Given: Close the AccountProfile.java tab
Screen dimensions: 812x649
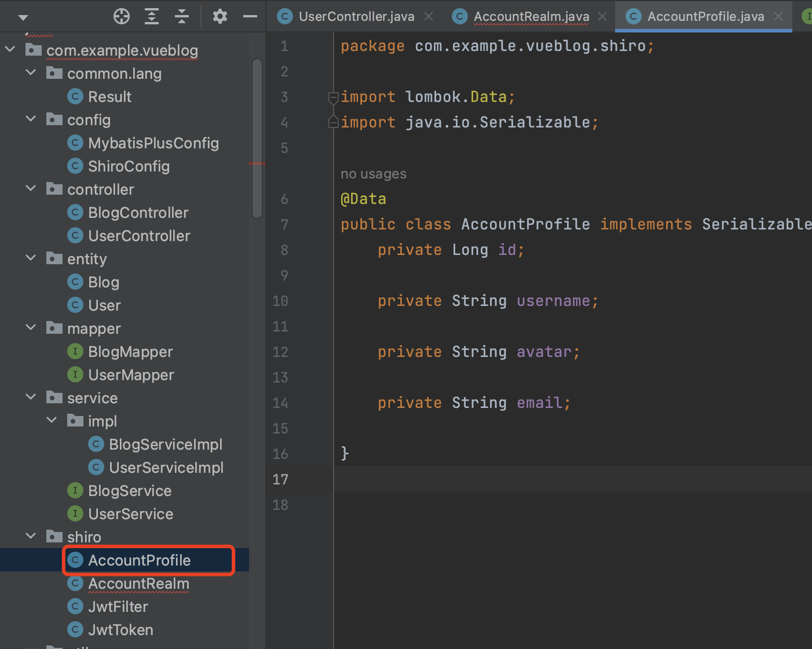Looking at the screenshot, I should [x=779, y=16].
